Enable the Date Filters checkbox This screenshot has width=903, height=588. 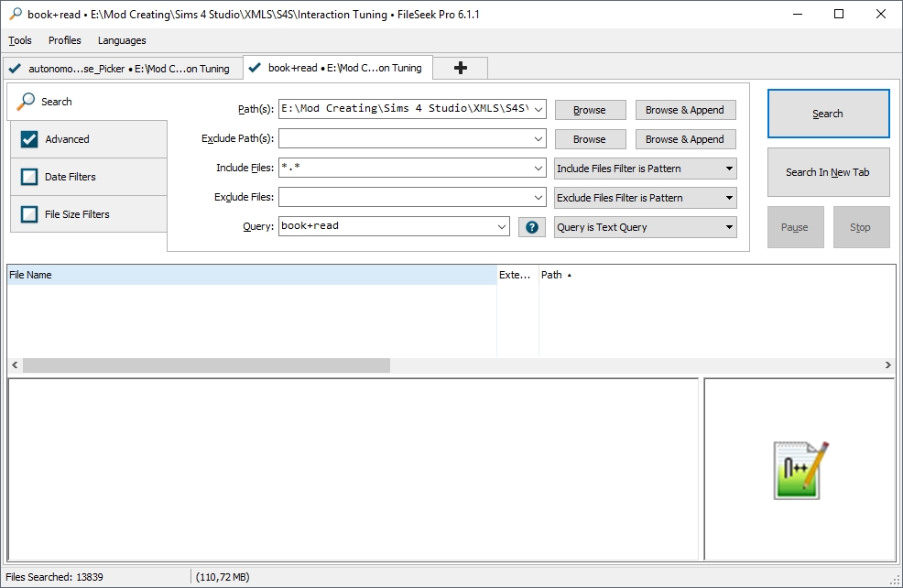pyautogui.click(x=28, y=177)
